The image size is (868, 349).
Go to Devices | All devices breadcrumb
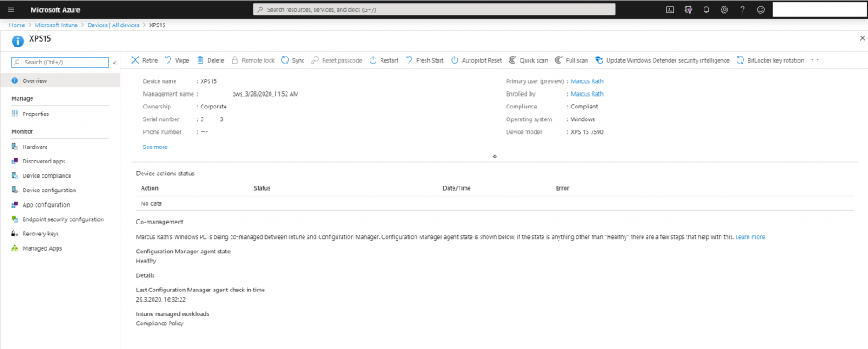point(114,25)
